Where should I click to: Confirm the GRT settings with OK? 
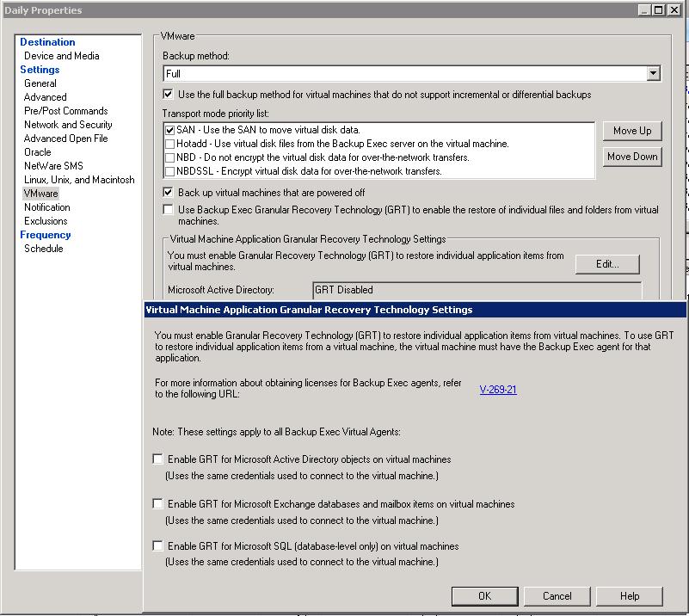484,596
